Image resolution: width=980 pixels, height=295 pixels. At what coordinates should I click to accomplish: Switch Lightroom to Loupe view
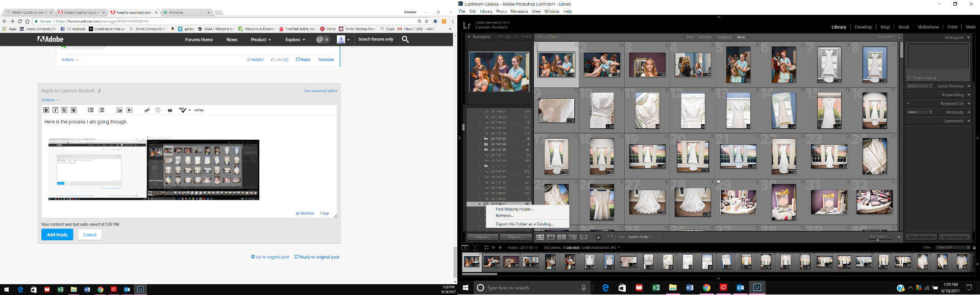tap(551, 237)
